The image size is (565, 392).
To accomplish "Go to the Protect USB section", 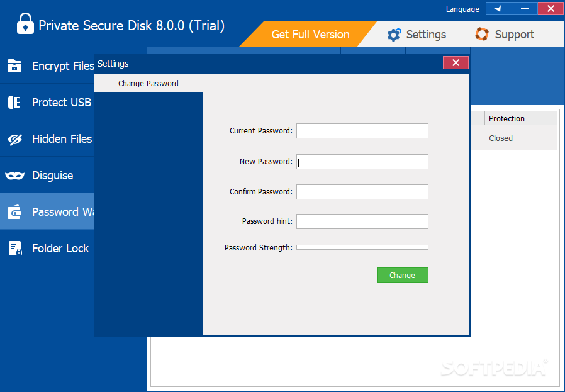I will coord(47,103).
